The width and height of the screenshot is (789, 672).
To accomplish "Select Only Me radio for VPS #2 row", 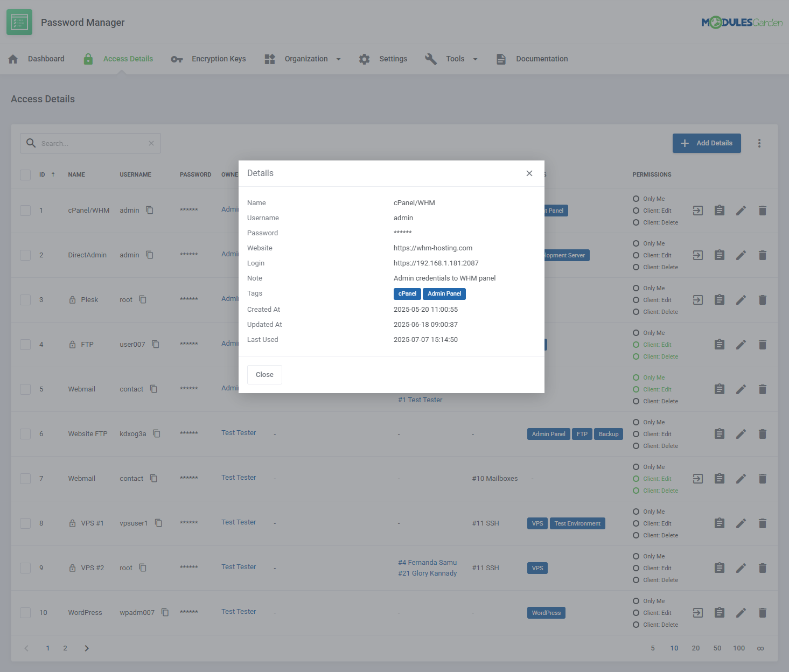I will (636, 556).
